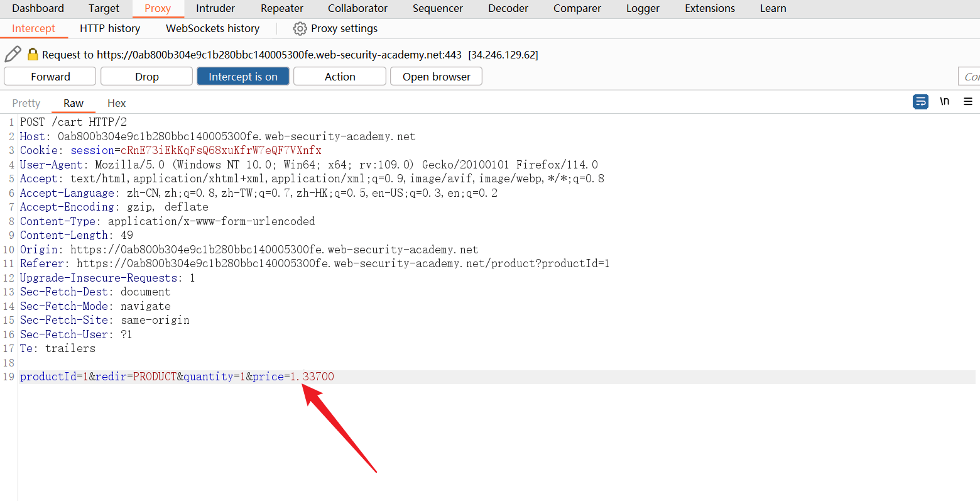Click the Open browser button

tap(436, 77)
